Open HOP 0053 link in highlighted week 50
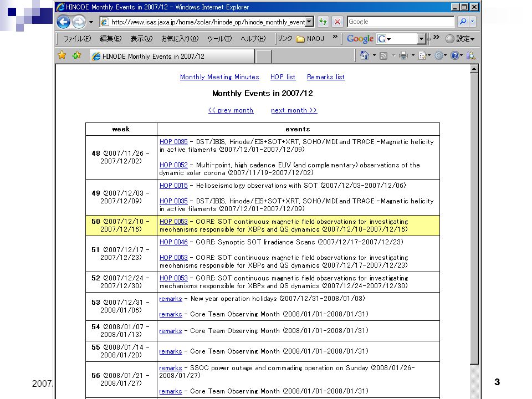Screen dimensions: 532x399 pyautogui.click(x=173, y=222)
